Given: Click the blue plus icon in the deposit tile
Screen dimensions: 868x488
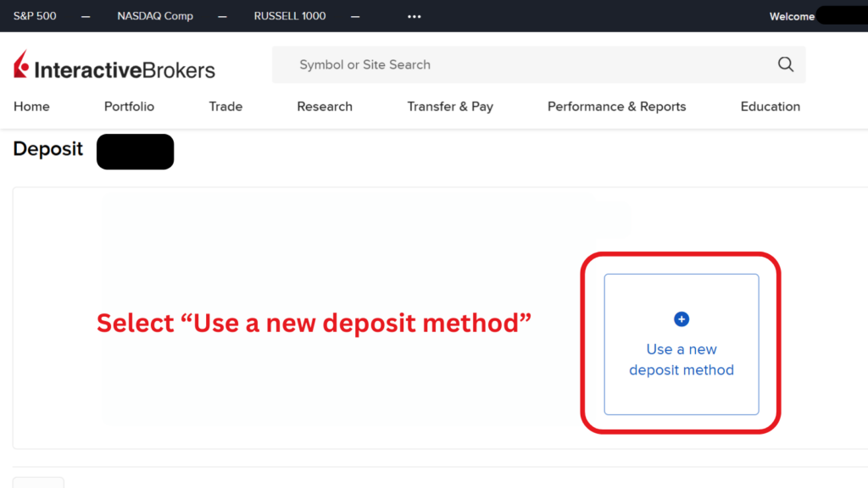Looking at the screenshot, I should click(x=681, y=319).
